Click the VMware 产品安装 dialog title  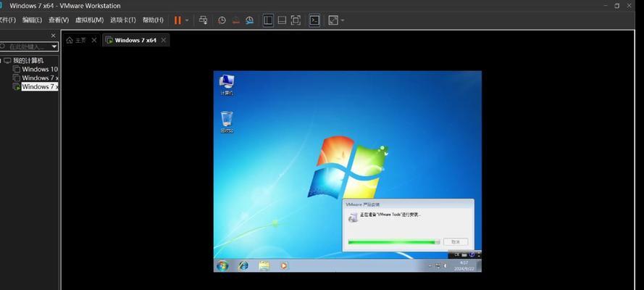pyautogui.click(x=363, y=204)
